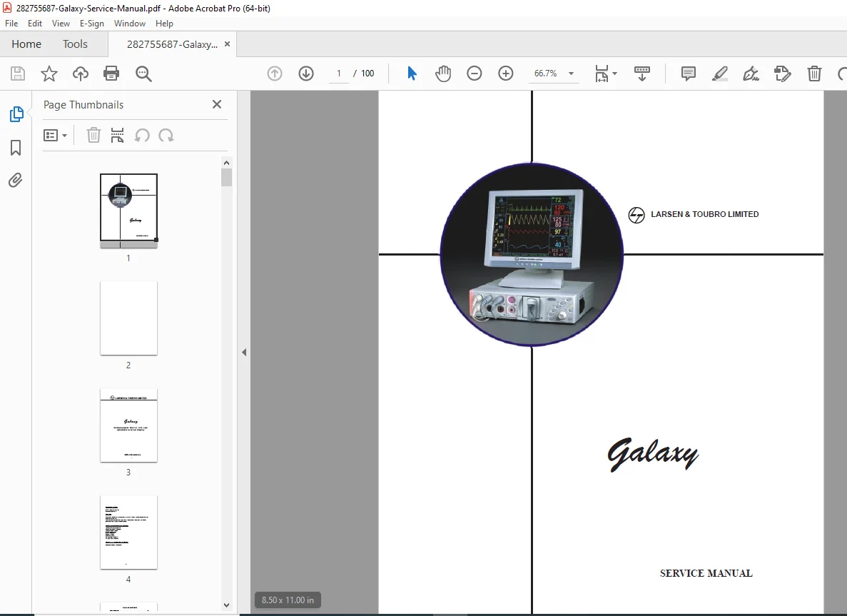Close the Galaxy document tab
Screen dimensions: 847x616
(228, 44)
